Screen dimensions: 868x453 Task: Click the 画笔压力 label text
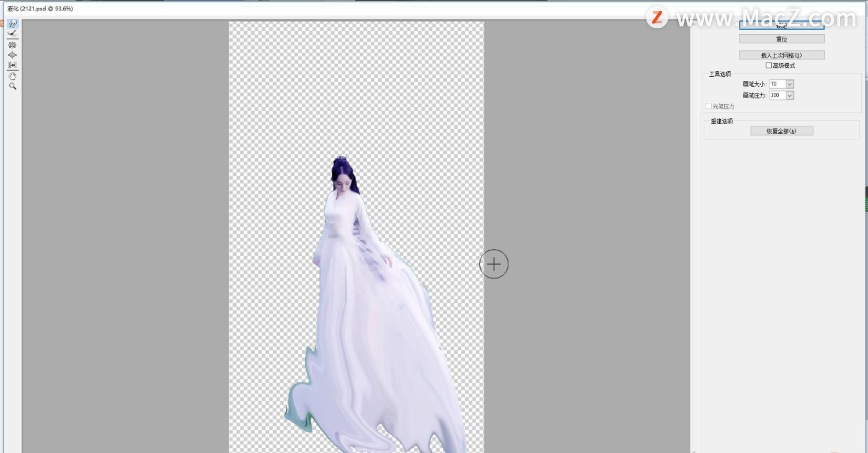[755, 95]
